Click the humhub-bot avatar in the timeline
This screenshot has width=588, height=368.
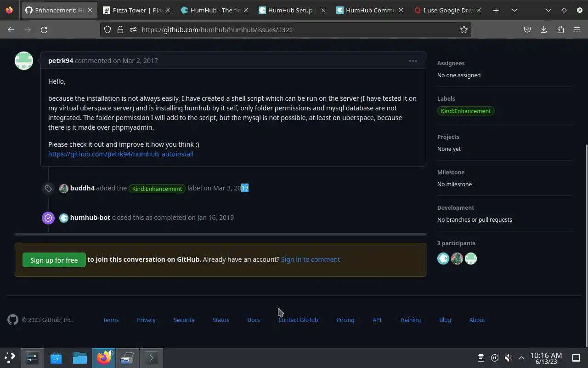tap(64, 218)
